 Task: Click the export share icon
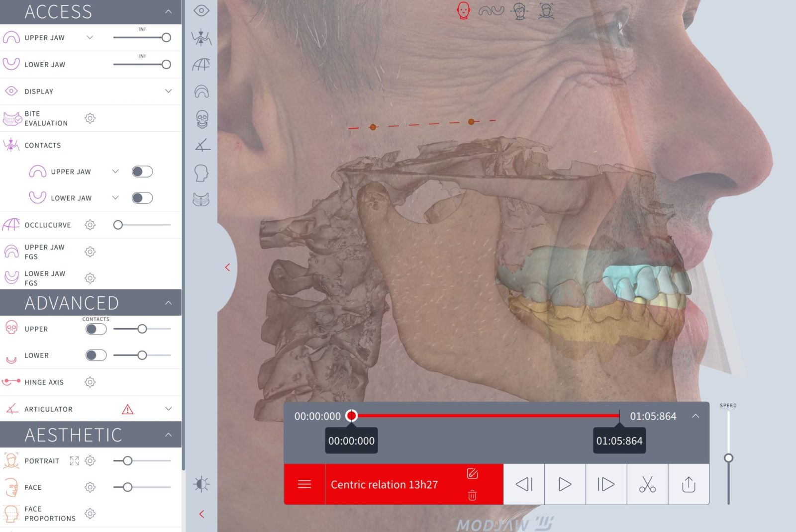(x=689, y=484)
